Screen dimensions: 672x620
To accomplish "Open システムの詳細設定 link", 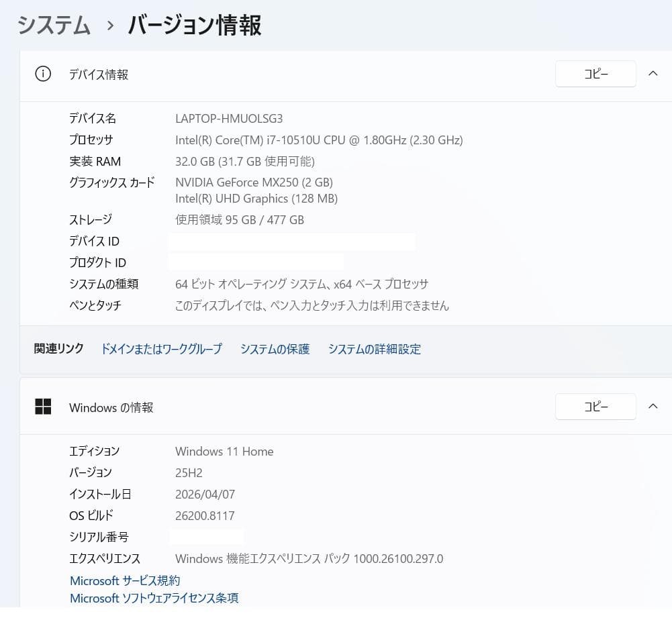I will [x=374, y=349].
